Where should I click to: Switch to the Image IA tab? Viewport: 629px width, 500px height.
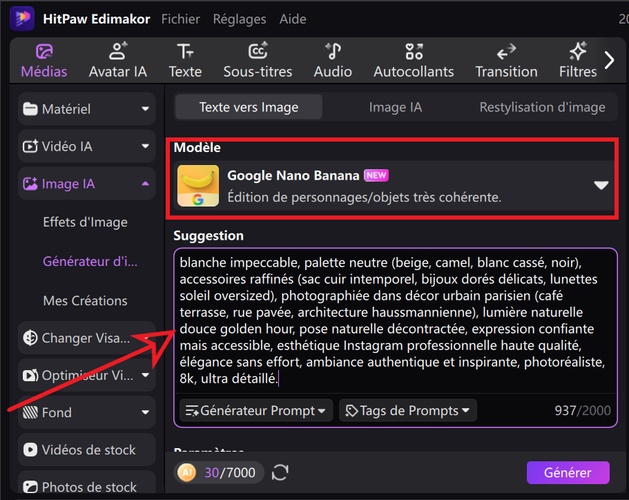(x=395, y=107)
